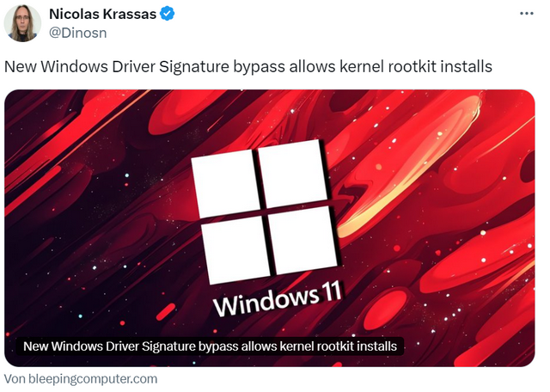Click the Windows logo in the preview image
The width and height of the screenshot is (550, 392).
[x=266, y=211]
